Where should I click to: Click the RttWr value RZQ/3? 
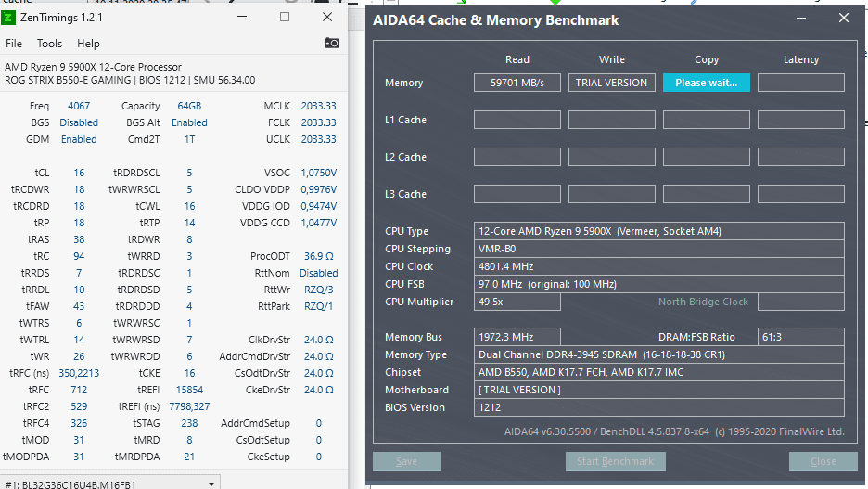coord(318,290)
